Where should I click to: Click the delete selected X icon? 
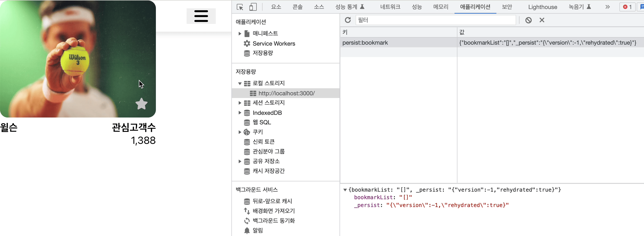pos(542,20)
